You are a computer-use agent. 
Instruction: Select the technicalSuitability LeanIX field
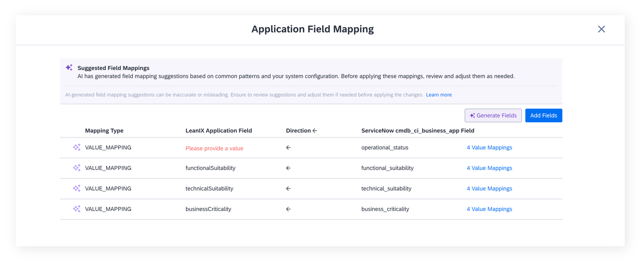click(209, 189)
